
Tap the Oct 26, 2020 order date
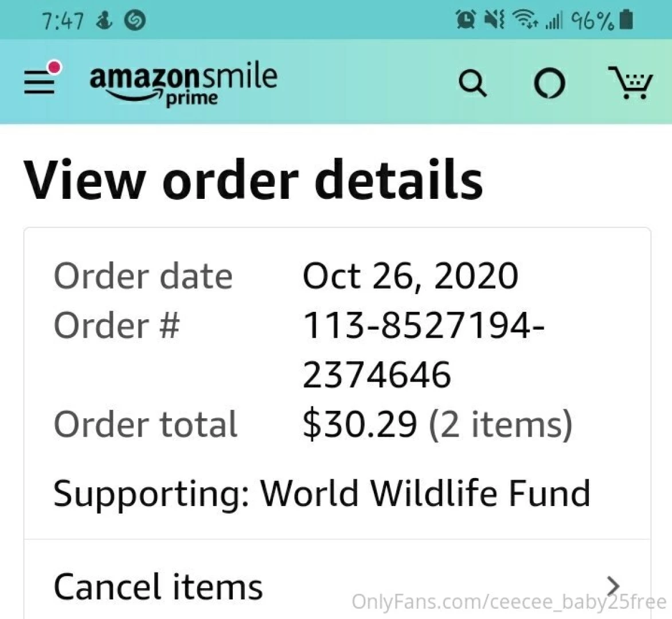pyautogui.click(x=410, y=276)
